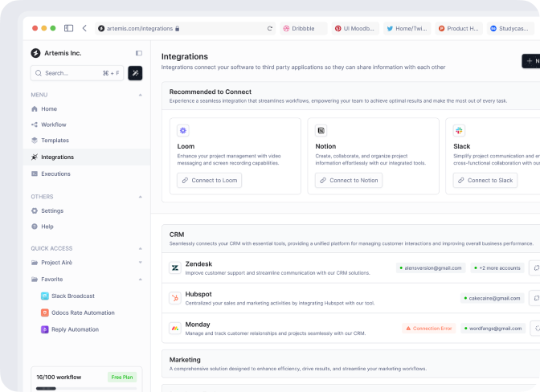Click Connect to Loom button

pyautogui.click(x=210, y=181)
